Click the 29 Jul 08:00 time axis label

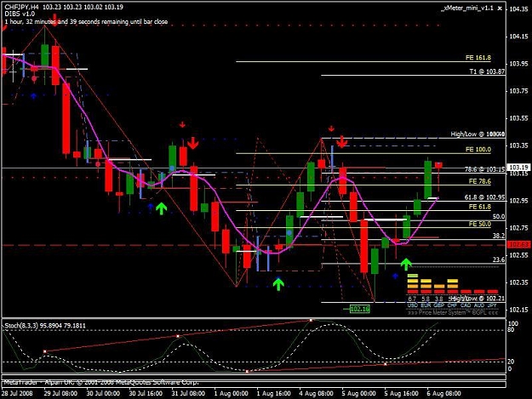coord(60,394)
